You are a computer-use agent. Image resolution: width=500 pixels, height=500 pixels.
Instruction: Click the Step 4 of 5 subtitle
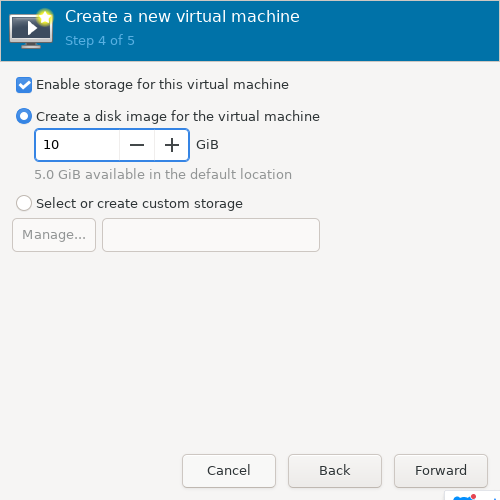tap(100, 41)
